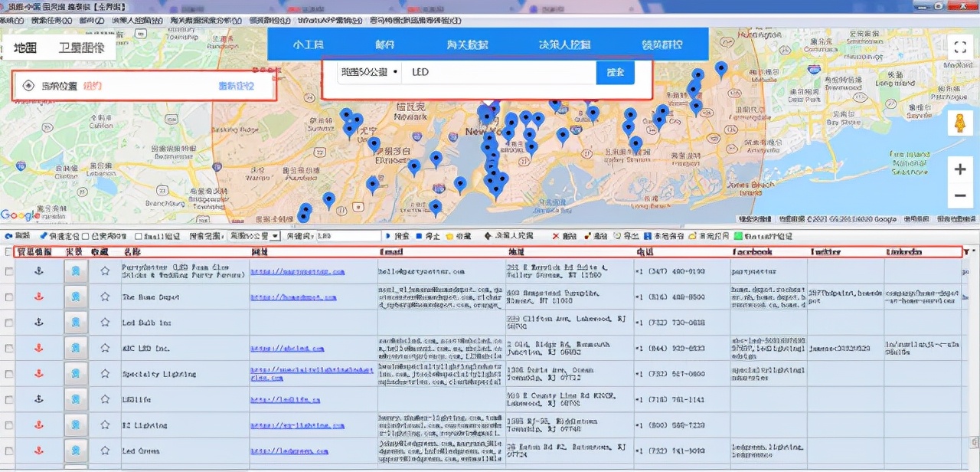Check the select-all checkbox in the table header
The image size is (980, 472).
[8, 251]
